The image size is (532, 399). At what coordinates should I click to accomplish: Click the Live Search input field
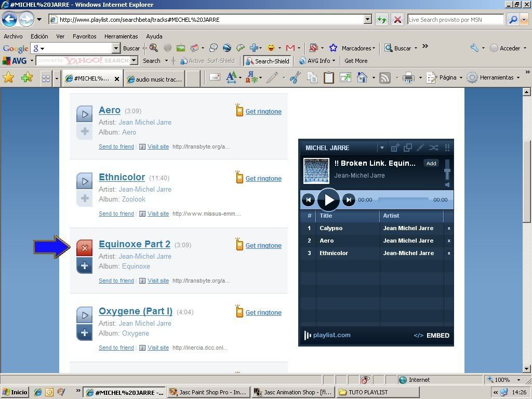[x=455, y=20]
